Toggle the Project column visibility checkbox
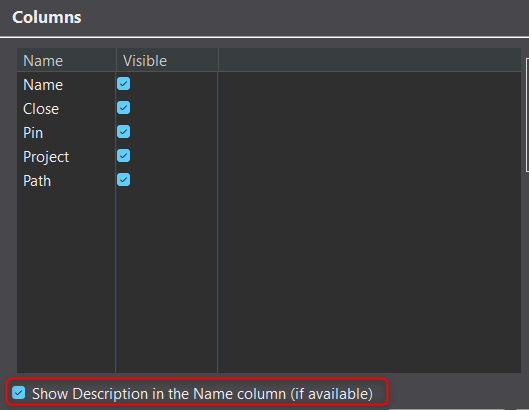 pos(123,156)
